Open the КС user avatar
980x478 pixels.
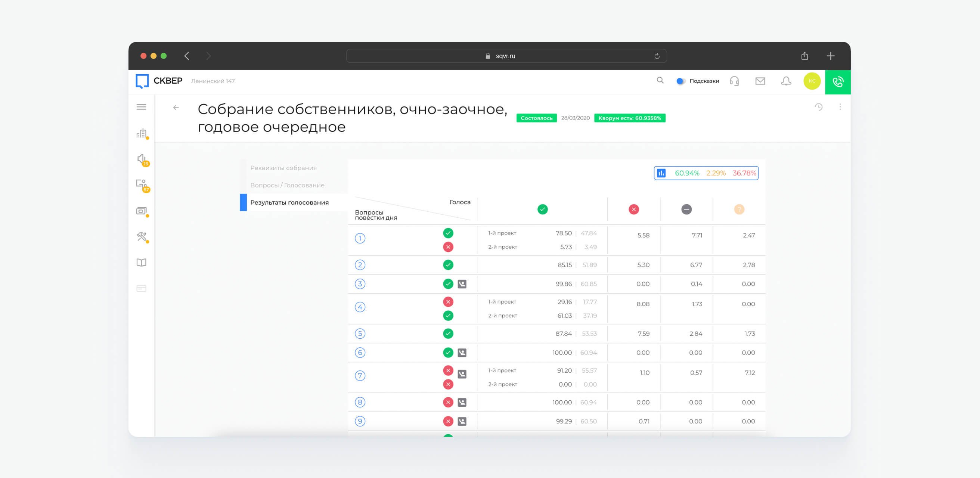point(812,81)
